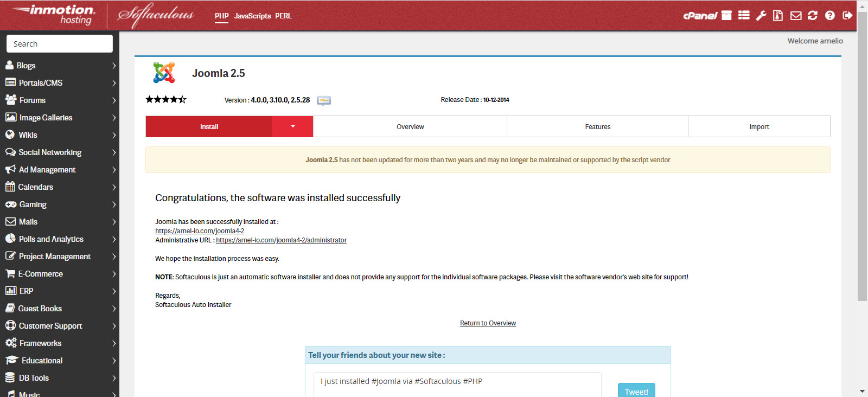Expand the Project Management category
Screen dimensions: 868x397
[114, 257]
